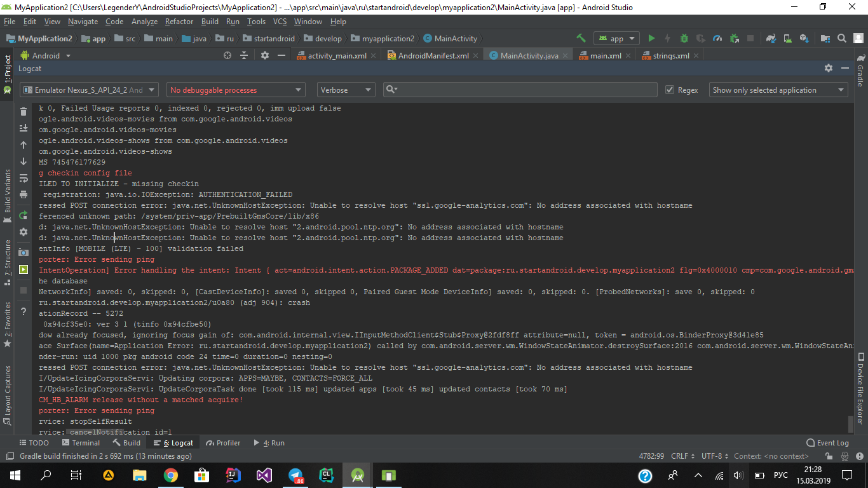
Task: Open Project Structure icon in toolbar
Action: pos(825,38)
